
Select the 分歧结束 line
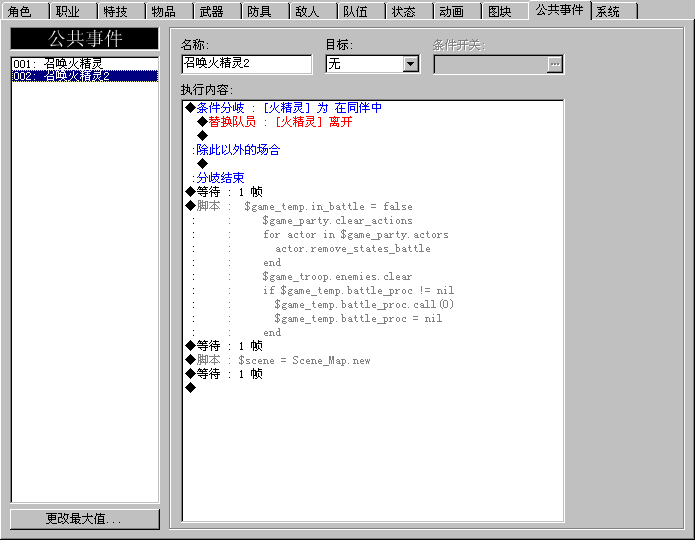[372, 178]
